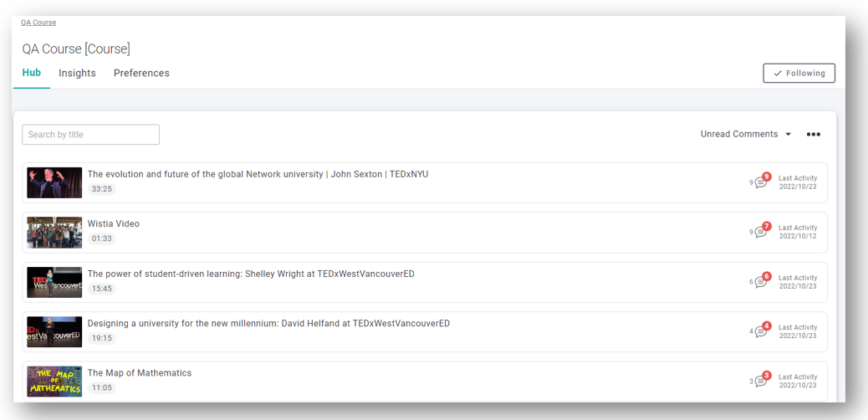Click the John Sexton video thumbnail
The height and width of the screenshot is (420, 868).
click(54, 182)
